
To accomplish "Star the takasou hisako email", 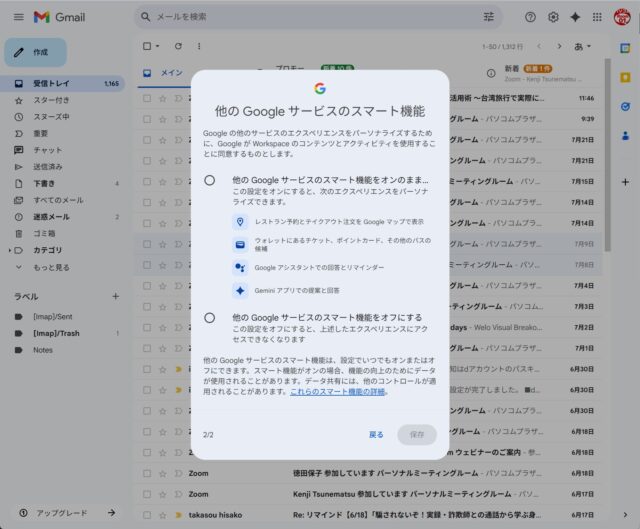I will pyautogui.click(x=162, y=515).
